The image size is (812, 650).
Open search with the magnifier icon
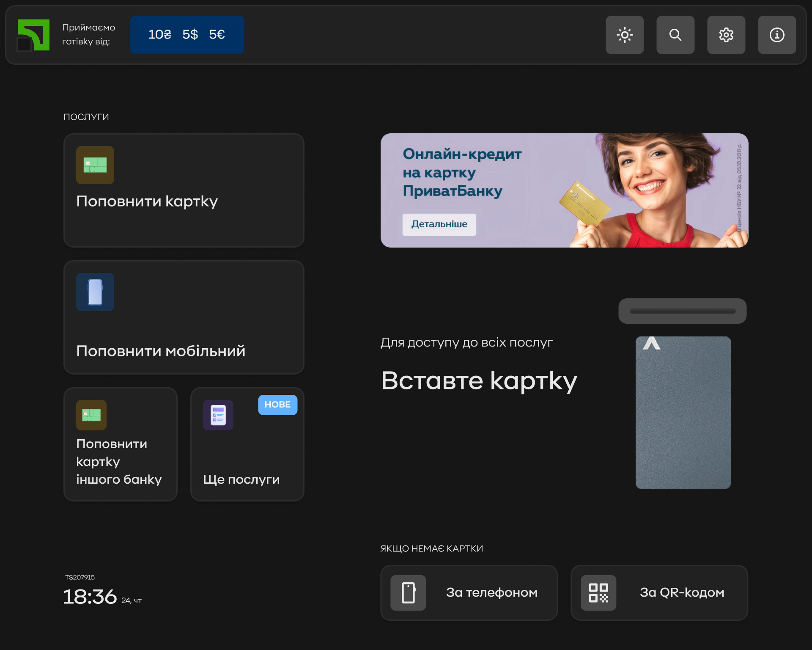point(675,35)
